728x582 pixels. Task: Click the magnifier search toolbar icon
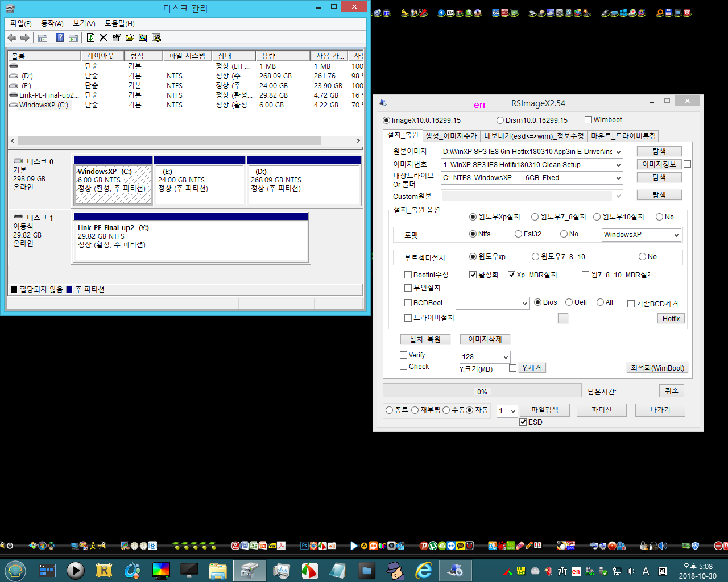pos(143,38)
